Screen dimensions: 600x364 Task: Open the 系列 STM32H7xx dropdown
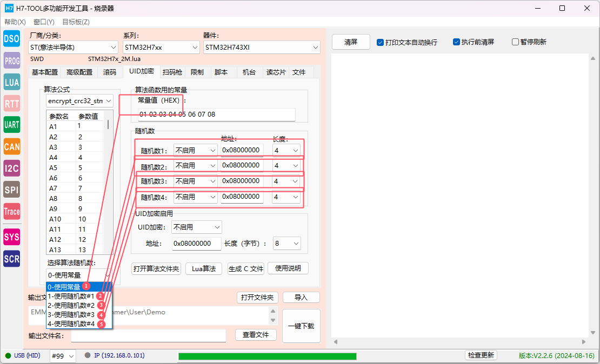tap(161, 48)
